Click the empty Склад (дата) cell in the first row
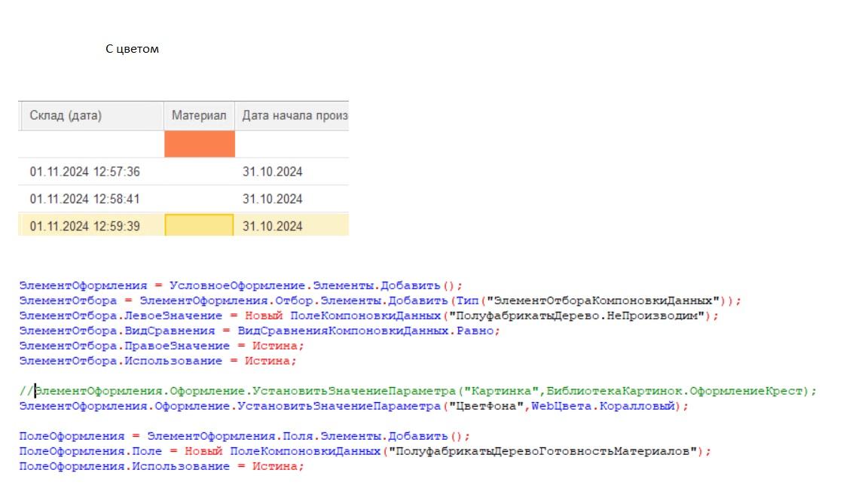The height and width of the screenshot is (488, 868). pyautogui.click(x=90, y=144)
